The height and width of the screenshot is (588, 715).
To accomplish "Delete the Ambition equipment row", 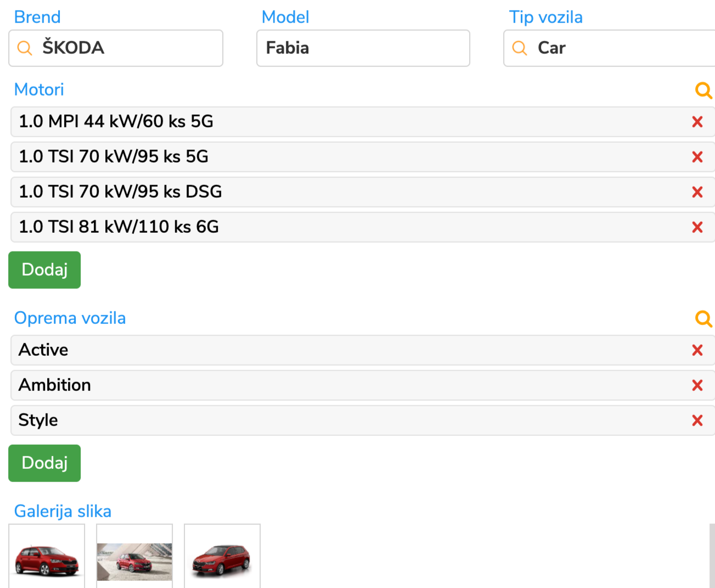I will (697, 385).
